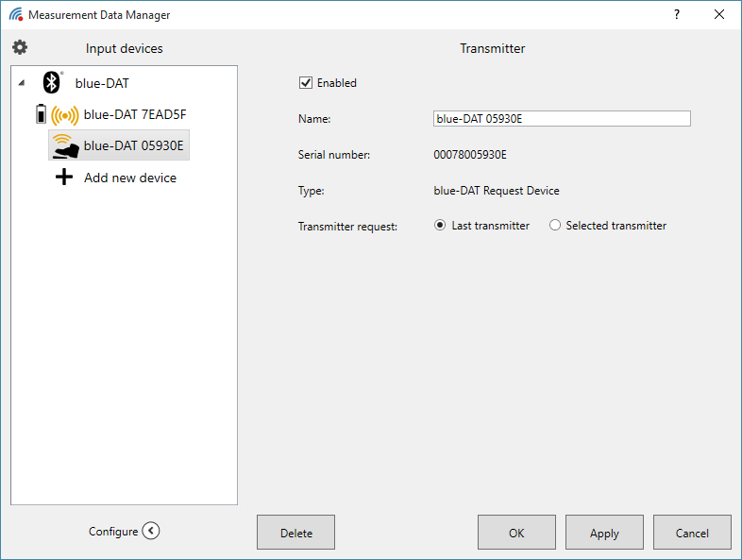Choose the Selected transmitter radio option
This screenshot has width=742, height=560.
coord(555,226)
